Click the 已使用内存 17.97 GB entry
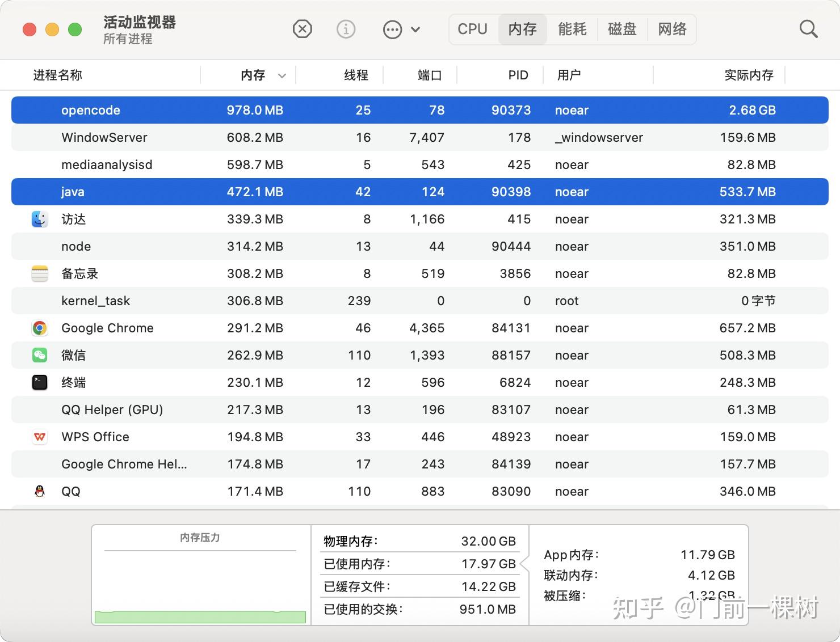 click(x=420, y=564)
